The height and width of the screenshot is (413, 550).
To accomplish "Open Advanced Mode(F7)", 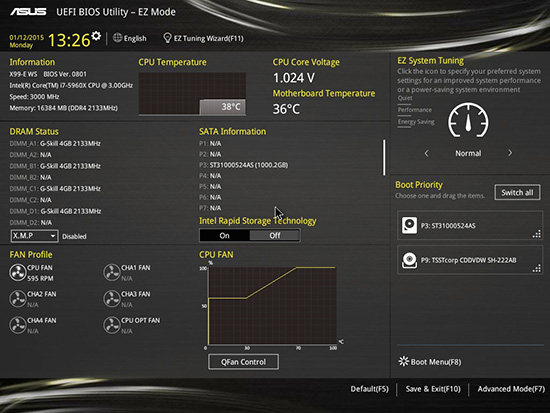I will [511, 389].
